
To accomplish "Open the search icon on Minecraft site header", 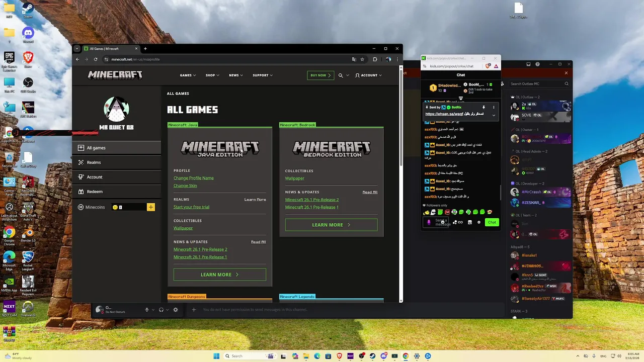I will (x=341, y=75).
